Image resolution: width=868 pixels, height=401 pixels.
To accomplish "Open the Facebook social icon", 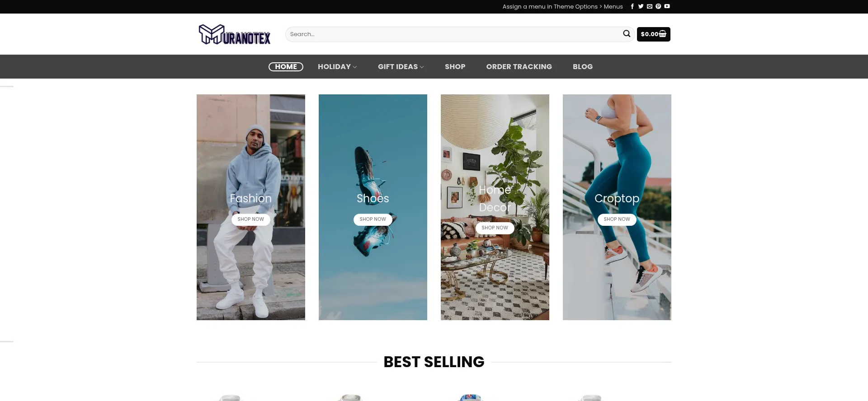I will pyautogui.click(x=632, y=6).
